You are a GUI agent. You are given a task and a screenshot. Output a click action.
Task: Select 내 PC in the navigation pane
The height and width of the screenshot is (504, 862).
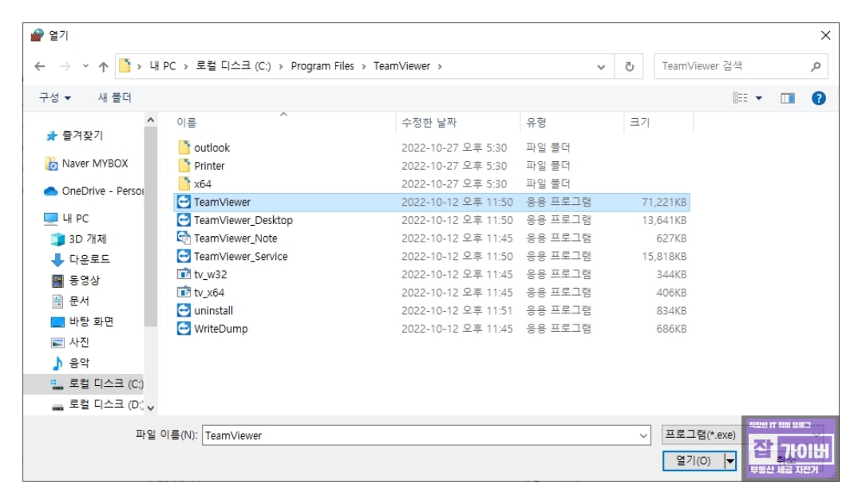(66, 219)
